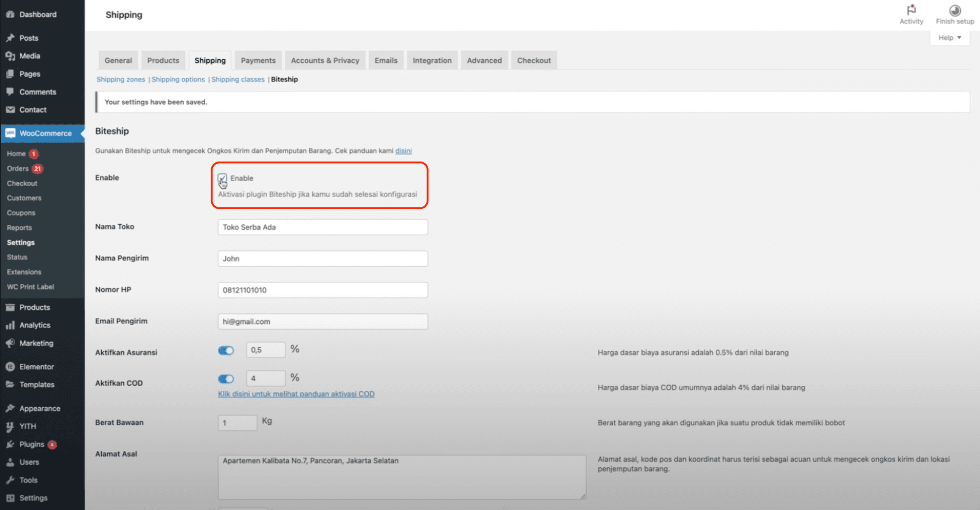Open the WC Print Label submenu item
The width and height of the screenshot is (980, 510).
(x=30, y=287)
